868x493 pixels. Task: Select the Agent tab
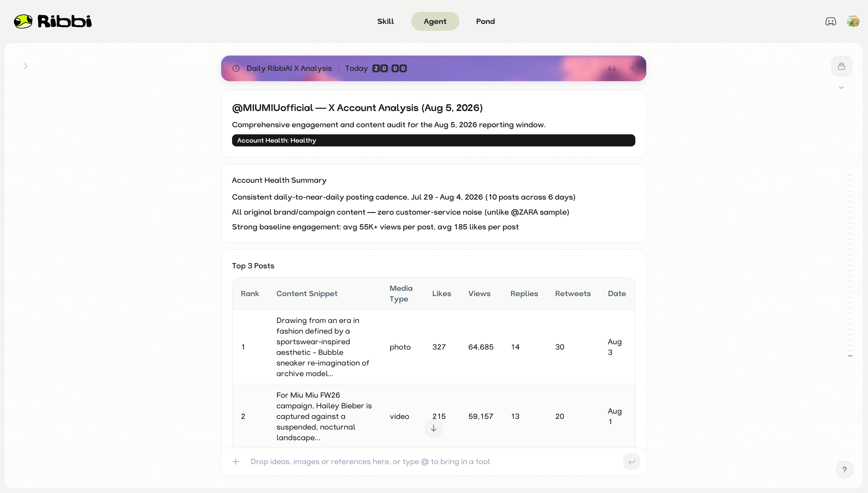[x=435, y=21]
